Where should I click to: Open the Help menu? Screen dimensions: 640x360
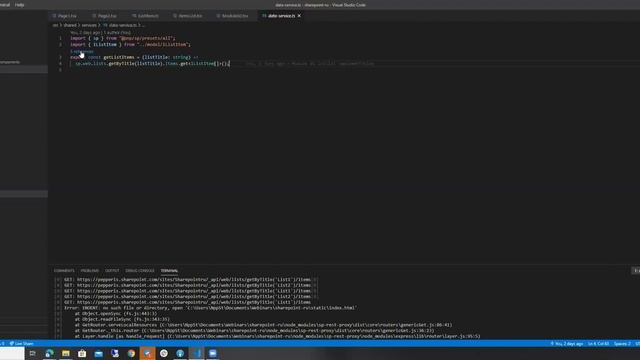point(19,5)
